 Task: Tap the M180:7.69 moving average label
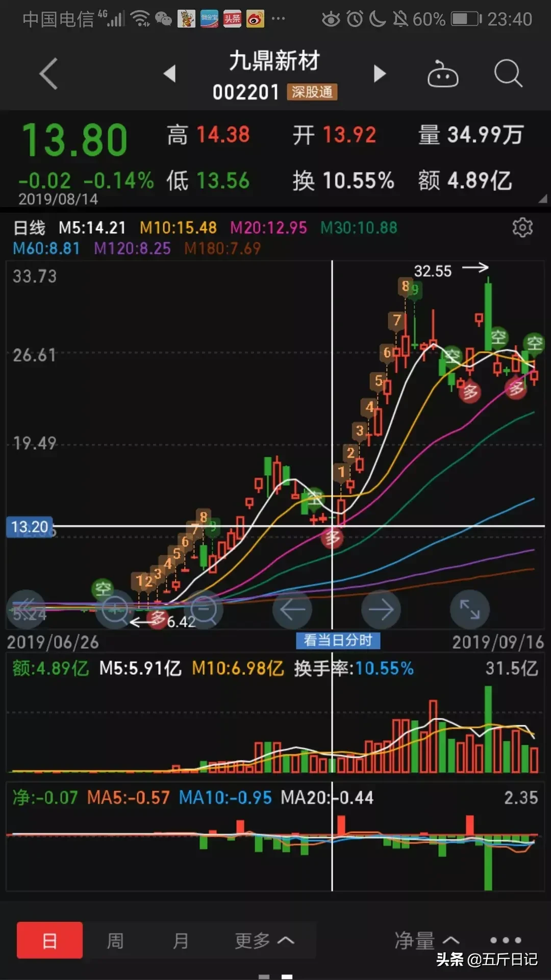(x=222, y=249)
